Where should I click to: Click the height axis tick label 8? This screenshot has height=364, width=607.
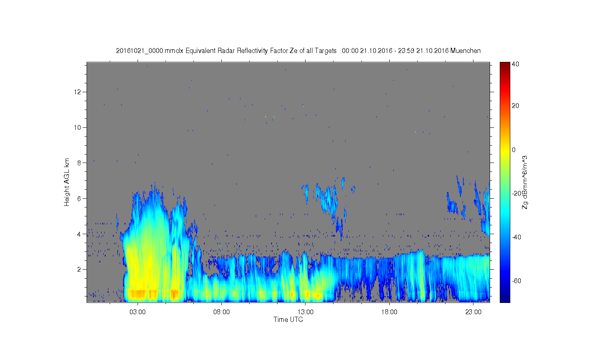[80, 163]
